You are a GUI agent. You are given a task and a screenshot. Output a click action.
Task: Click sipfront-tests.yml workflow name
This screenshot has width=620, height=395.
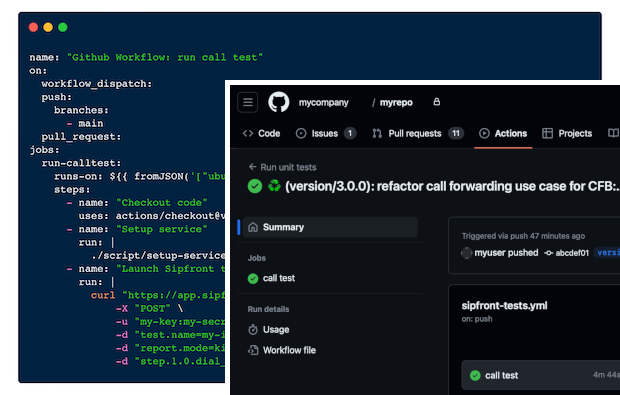click(505, 306)
